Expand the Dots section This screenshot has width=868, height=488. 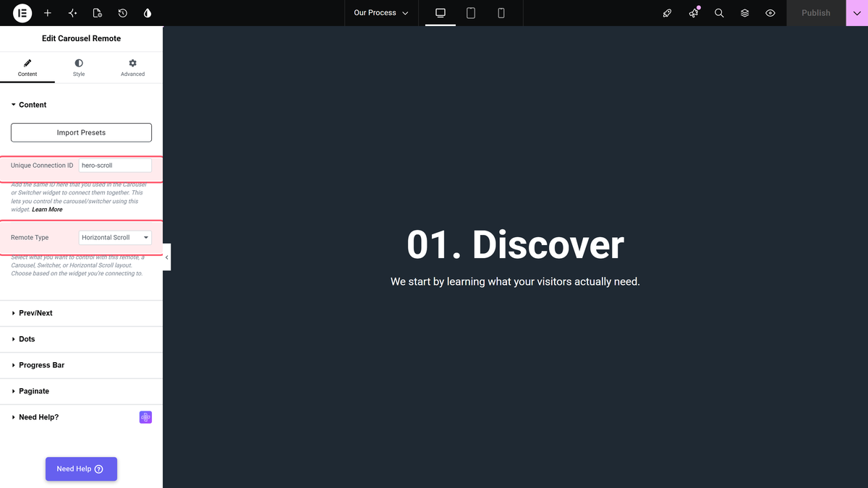pyautogui.click(x=81, y=339)
